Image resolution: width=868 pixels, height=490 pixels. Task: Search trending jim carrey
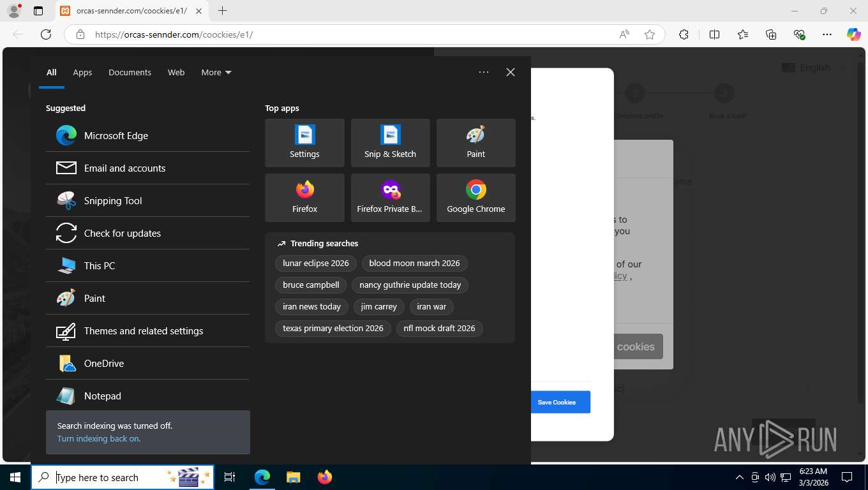click(x=378, y=306)
